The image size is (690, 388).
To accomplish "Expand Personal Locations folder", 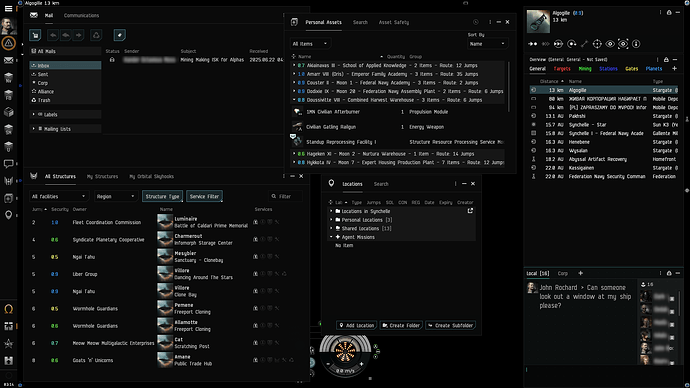I will (x=331, y=220).
